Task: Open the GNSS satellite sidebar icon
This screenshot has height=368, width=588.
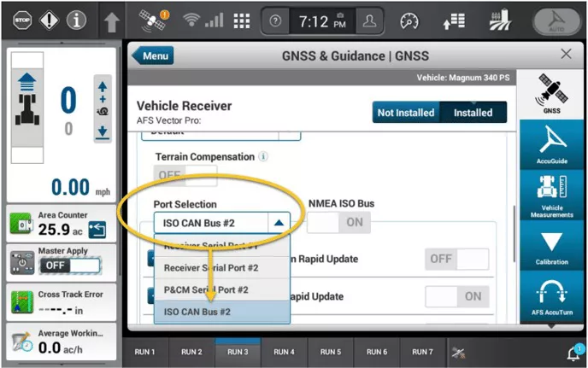Action: [x=552, y=93]
